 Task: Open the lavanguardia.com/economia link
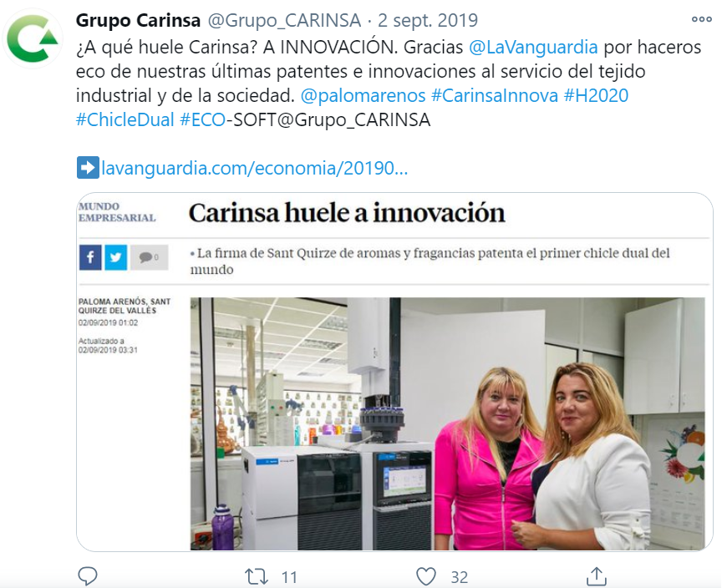click(x=254, y=168)
